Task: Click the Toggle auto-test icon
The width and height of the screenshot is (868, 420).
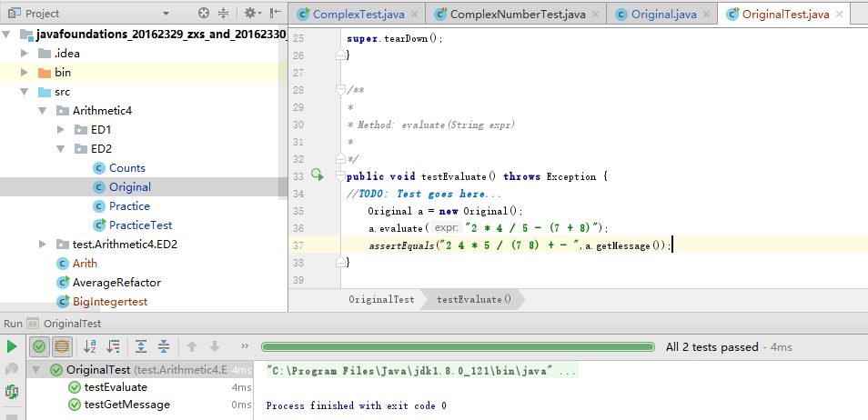Action: pos(12,393)
